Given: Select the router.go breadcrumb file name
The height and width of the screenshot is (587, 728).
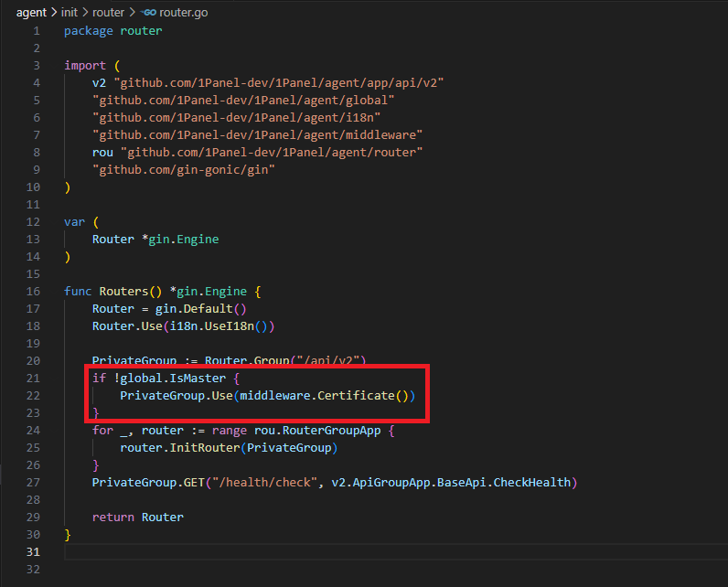Looking at the screenshot, I should [x=184, y=13].
